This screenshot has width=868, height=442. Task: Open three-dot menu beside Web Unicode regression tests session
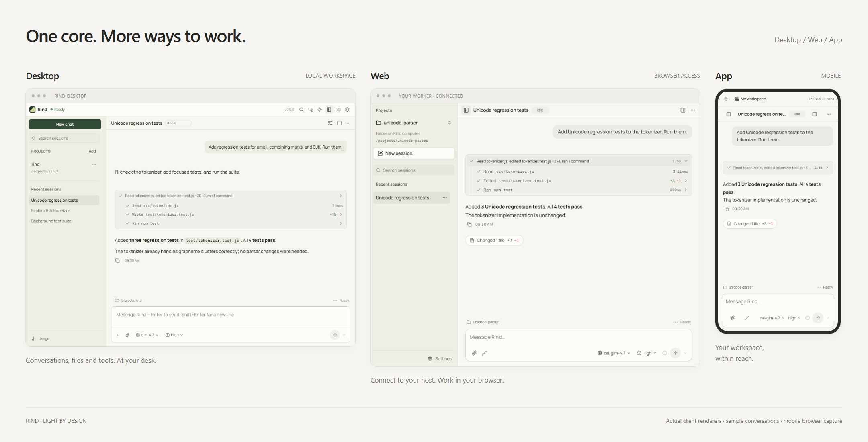click(445, 198)
